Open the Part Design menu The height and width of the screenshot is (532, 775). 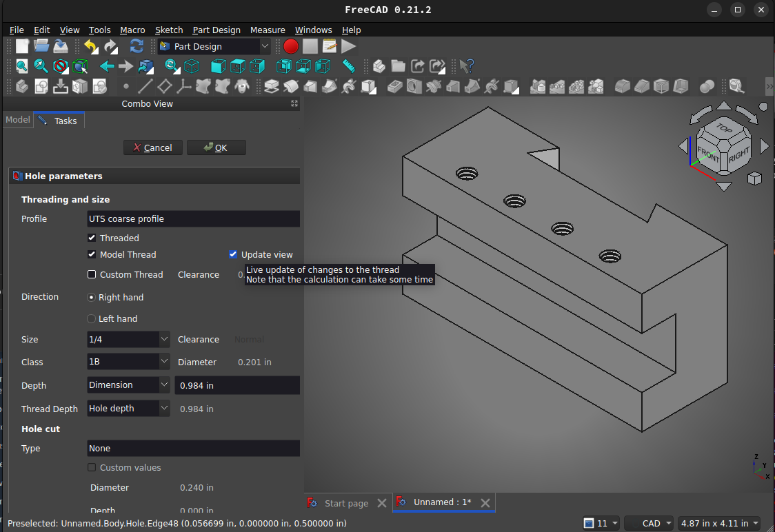217,30
